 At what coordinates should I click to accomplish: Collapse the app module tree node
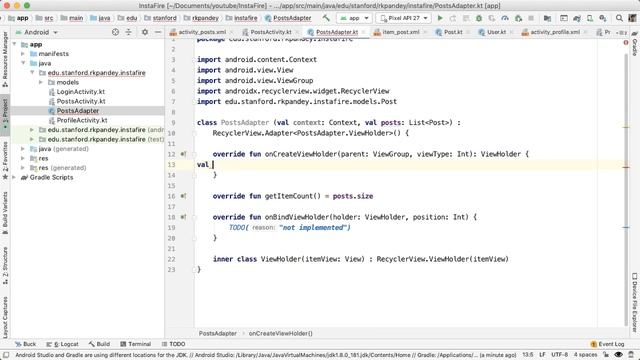[x=15, y=44]
